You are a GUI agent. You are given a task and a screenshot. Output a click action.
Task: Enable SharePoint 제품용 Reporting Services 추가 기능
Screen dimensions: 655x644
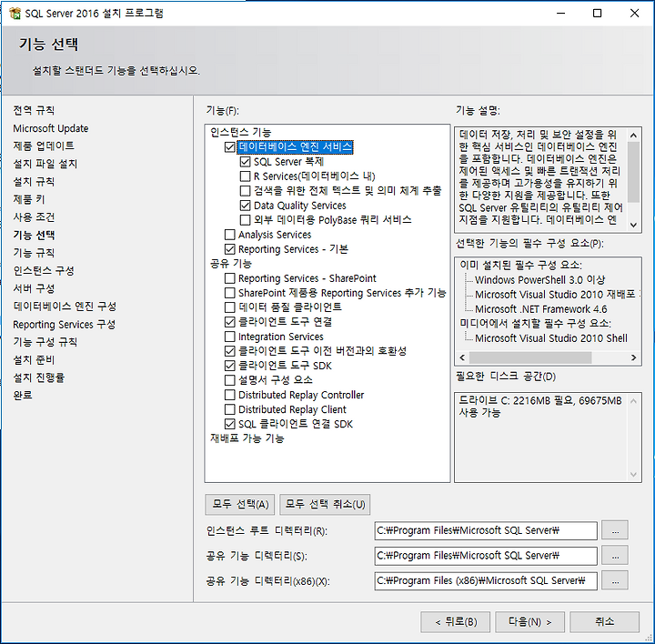click(x=230, y=293)
